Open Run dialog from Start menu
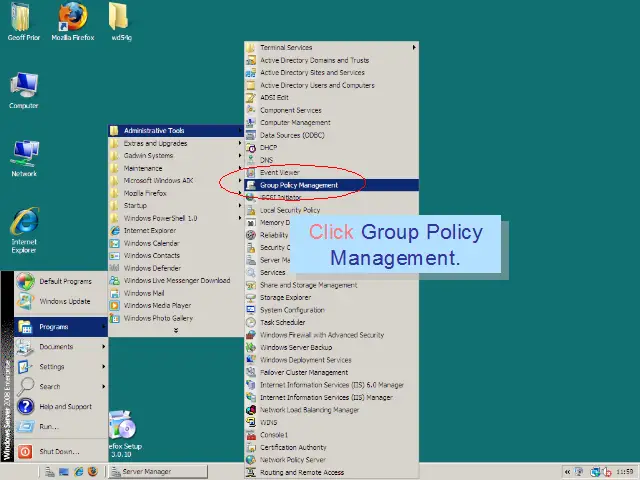640x480 pixels. tap(48, 426)
